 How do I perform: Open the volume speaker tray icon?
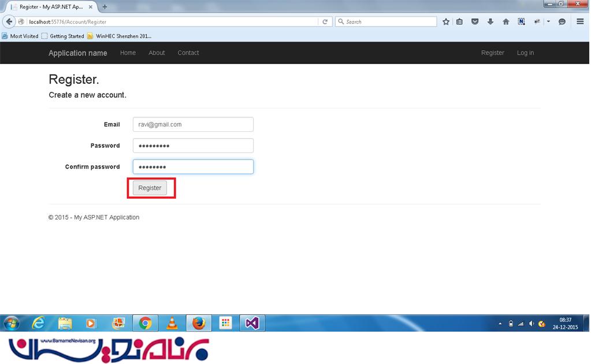[531, 324]
